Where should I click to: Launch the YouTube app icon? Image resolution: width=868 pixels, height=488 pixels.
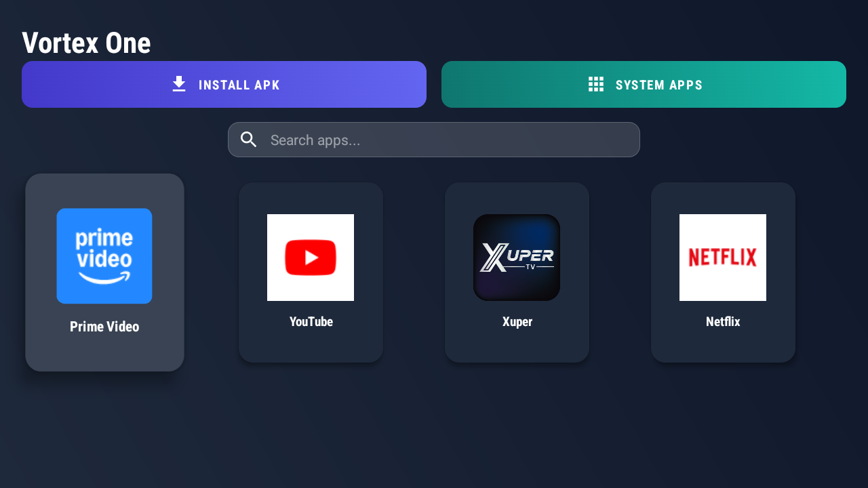coord(311,258)
